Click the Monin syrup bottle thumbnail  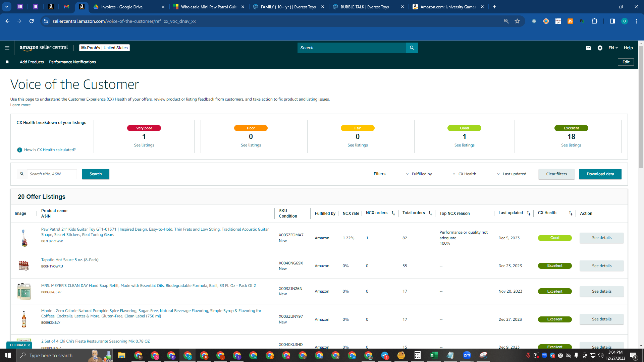(24, 319)
